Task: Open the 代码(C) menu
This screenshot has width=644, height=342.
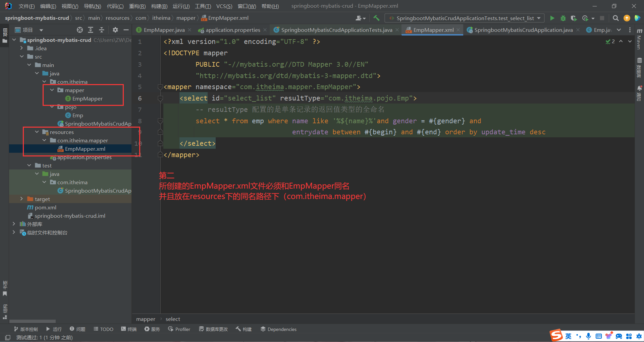Action: coord(115,6)
